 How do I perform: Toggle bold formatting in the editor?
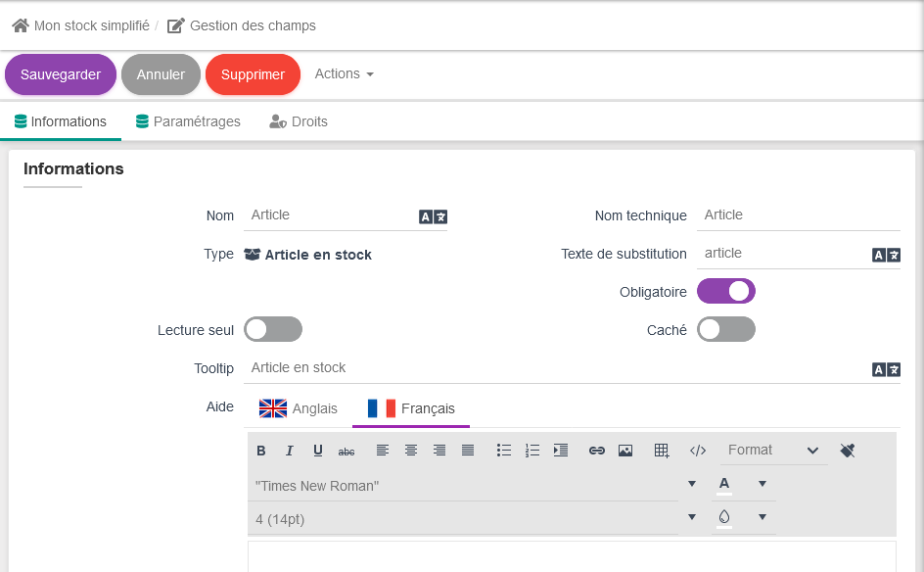[x=261, y=451]
